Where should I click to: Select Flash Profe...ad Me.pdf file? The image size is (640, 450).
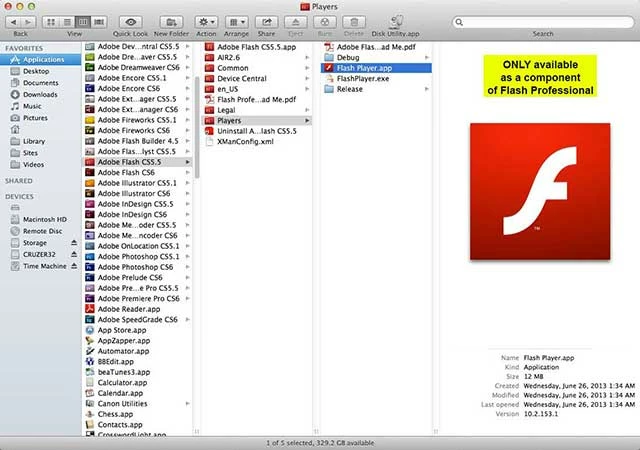(x=256, y=100)
